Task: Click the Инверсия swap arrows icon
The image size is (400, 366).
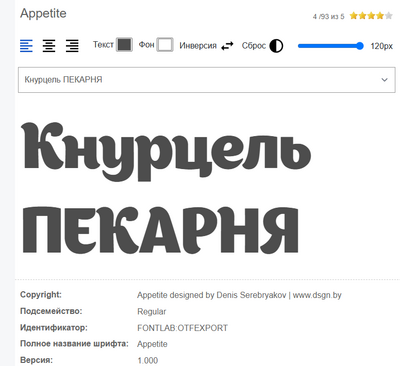Action: [x=227, y=46]
